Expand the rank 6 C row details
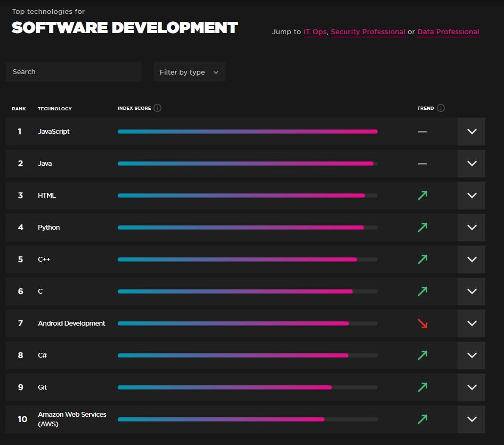Screen dimensions: 504x445 (x=472, y=292)
